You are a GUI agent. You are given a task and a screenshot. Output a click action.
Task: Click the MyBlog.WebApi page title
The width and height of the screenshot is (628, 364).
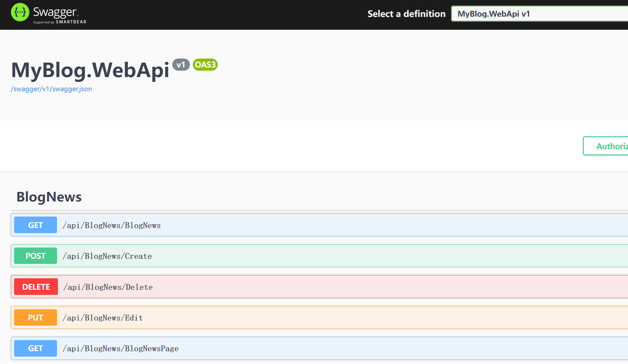(90, 70)
